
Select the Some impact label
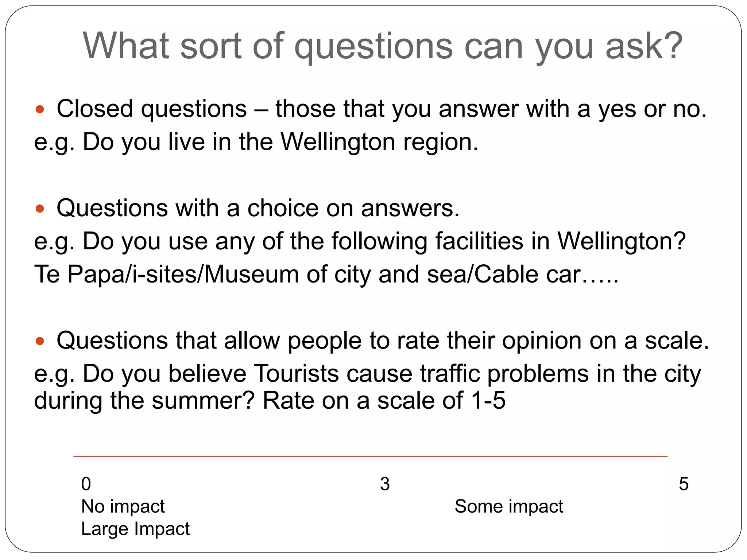point(509,506)
